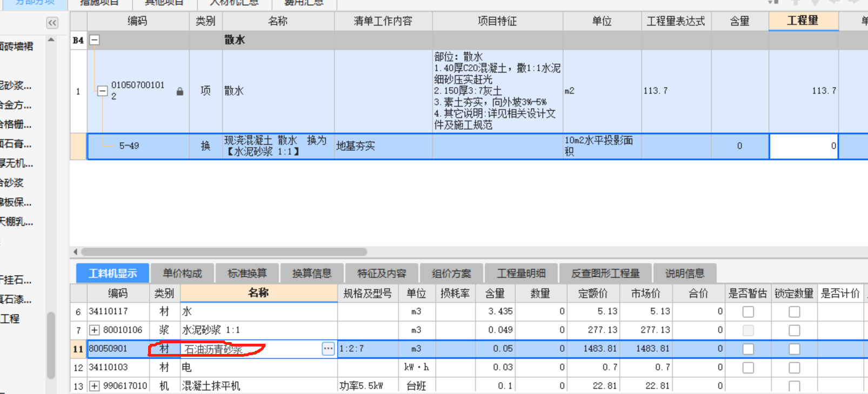Image resolution: width=868 pixels, height=394 pixels.
Task: Switch to 工程量明细 tab
Action: click(x=521, y=273)
